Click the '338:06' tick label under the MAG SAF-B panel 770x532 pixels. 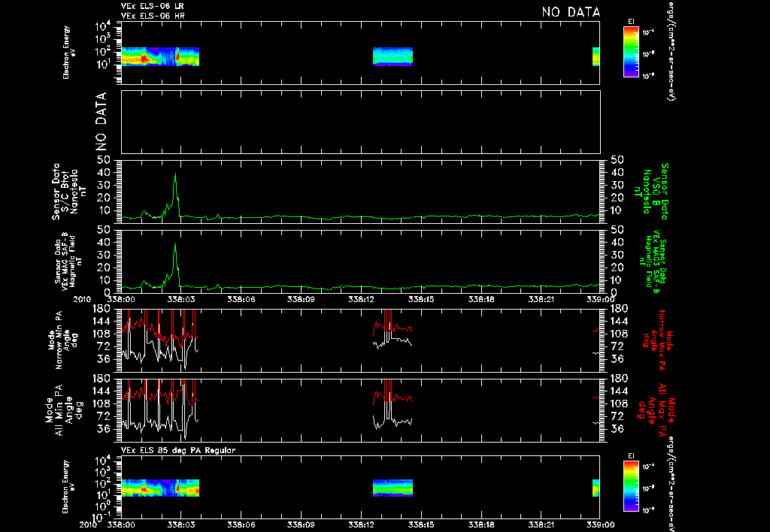click(241, 299)
